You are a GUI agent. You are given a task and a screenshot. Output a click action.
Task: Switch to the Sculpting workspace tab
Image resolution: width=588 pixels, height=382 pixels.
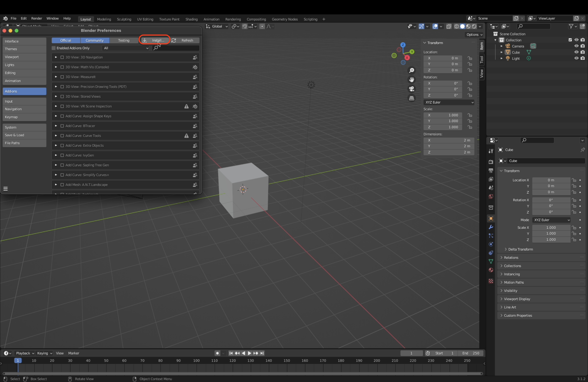click(124, 19)
